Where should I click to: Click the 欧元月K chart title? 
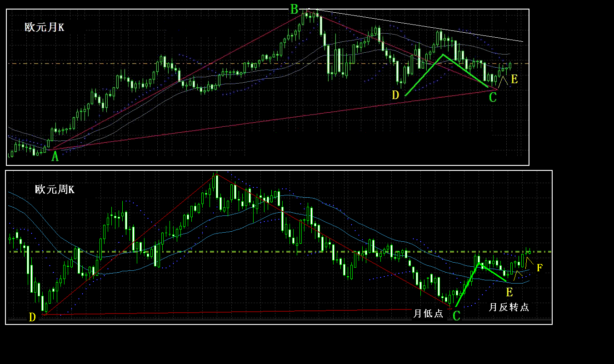pyautogui.click(x=45, y=27)
